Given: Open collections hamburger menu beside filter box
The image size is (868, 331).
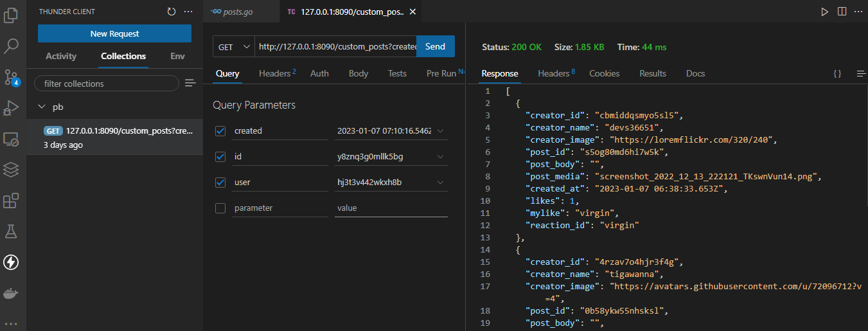Looking at the screenshot, I should point(190,83).
